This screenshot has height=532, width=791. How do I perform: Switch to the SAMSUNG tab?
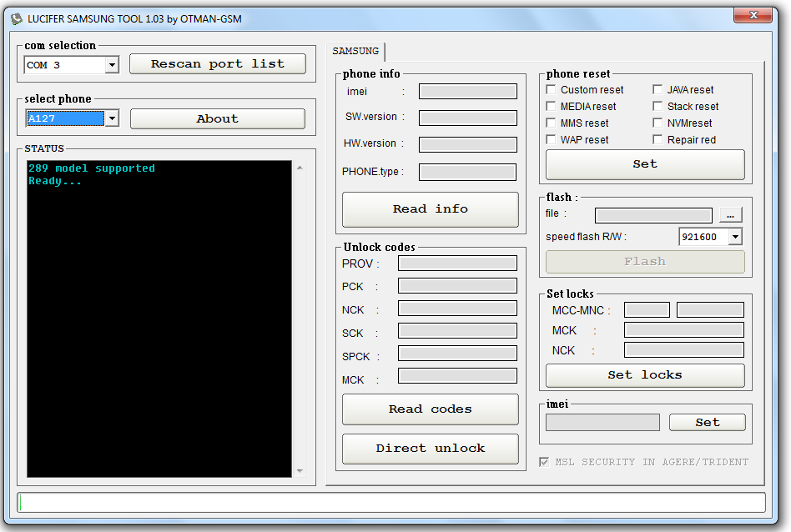click(x=355, y=51)
